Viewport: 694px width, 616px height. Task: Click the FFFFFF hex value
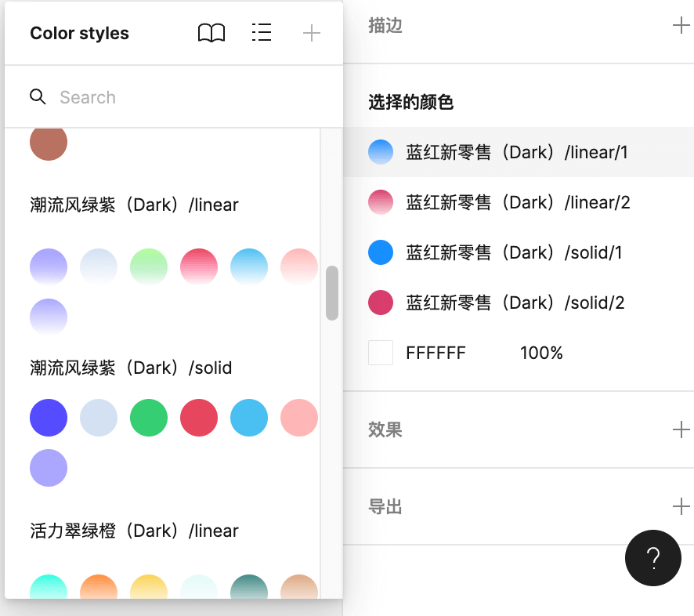436,353
